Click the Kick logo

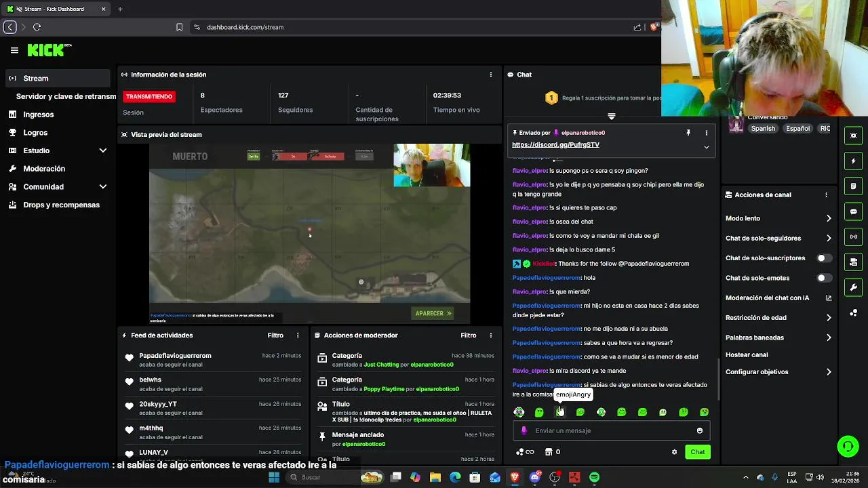pyautogui.click(x=49, y=50)
